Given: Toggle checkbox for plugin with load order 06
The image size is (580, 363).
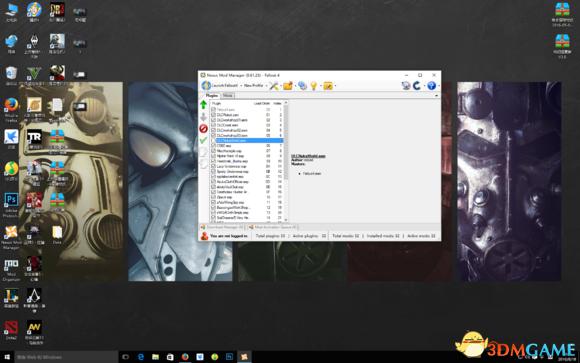Looking at the screenshot, I should (x=213, y=146).
